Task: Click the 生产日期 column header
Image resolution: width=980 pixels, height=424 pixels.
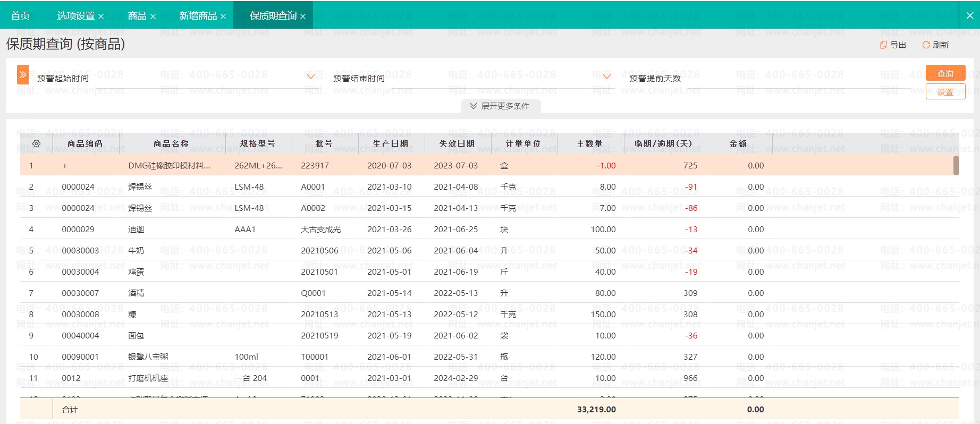Action: (x=391, y=143)
